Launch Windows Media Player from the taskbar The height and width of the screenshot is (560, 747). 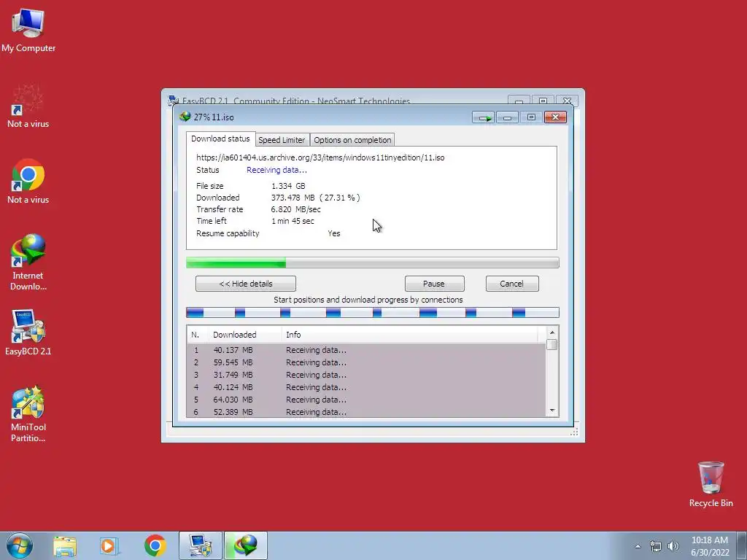coord(109,545)
